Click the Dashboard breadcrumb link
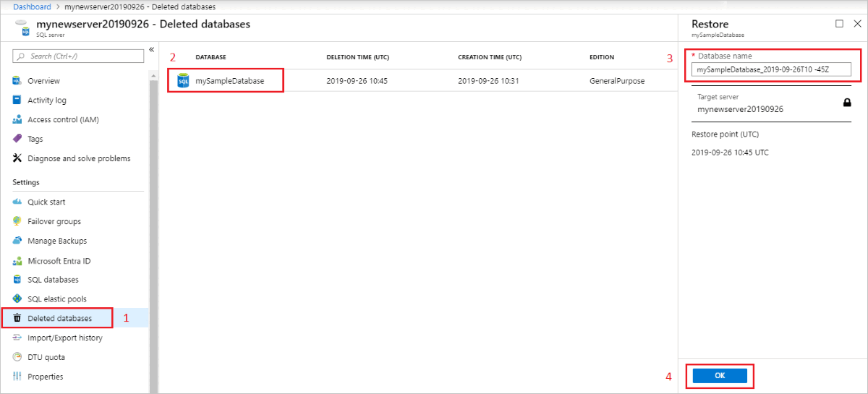Image resolution: width=868 pixels, height=394 pixels. pos(33,7)
